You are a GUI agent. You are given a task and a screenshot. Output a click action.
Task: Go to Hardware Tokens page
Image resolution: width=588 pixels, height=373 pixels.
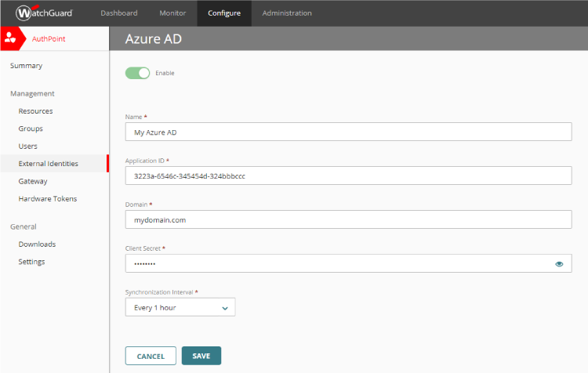(48, 199)
